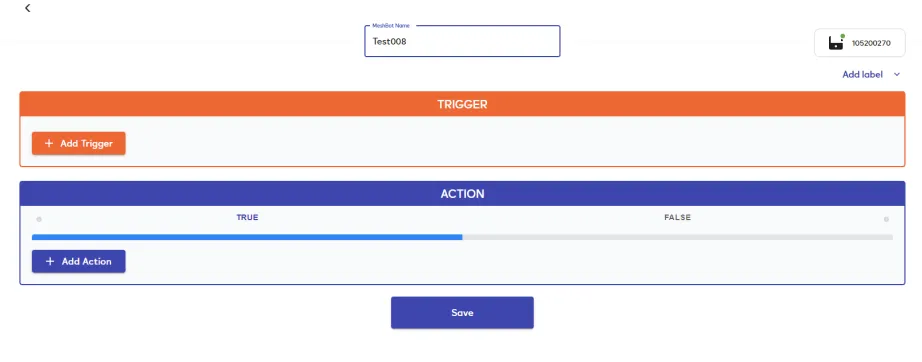Click the small dot right of FALSE
This screenshot has height=362, width=922.
coord(886,219)
